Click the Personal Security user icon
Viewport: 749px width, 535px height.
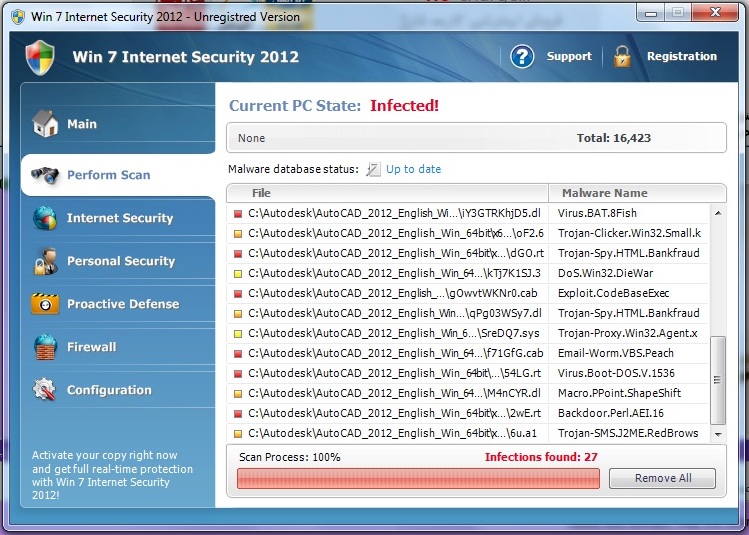(45, 261)
